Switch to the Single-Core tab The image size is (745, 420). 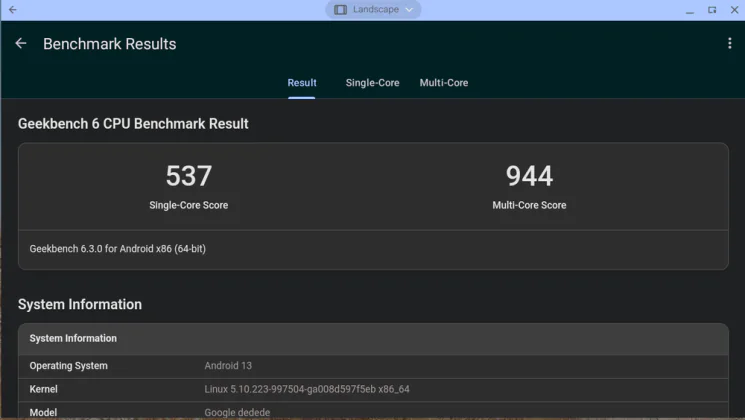(x=372, y=83)
